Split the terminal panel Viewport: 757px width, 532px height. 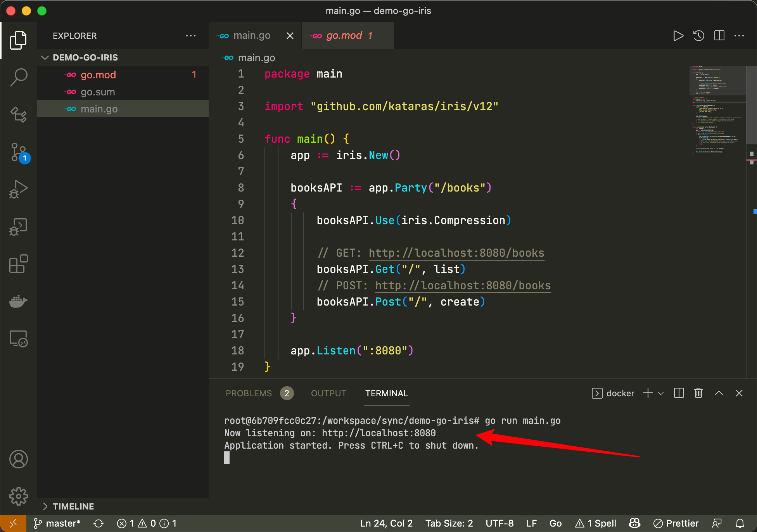pos(679,393)
